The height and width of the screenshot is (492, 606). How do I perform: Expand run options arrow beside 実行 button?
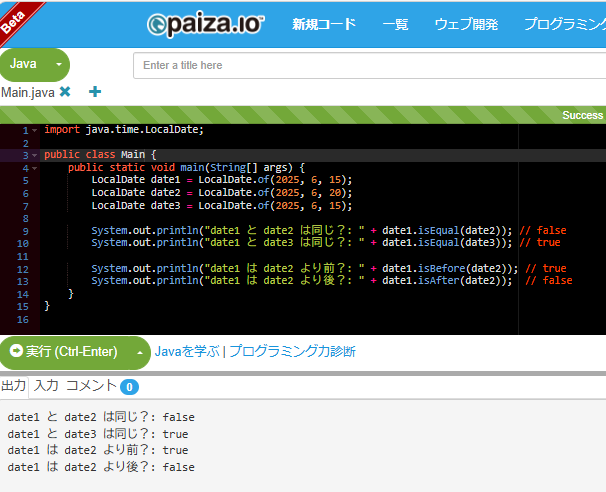138,352
